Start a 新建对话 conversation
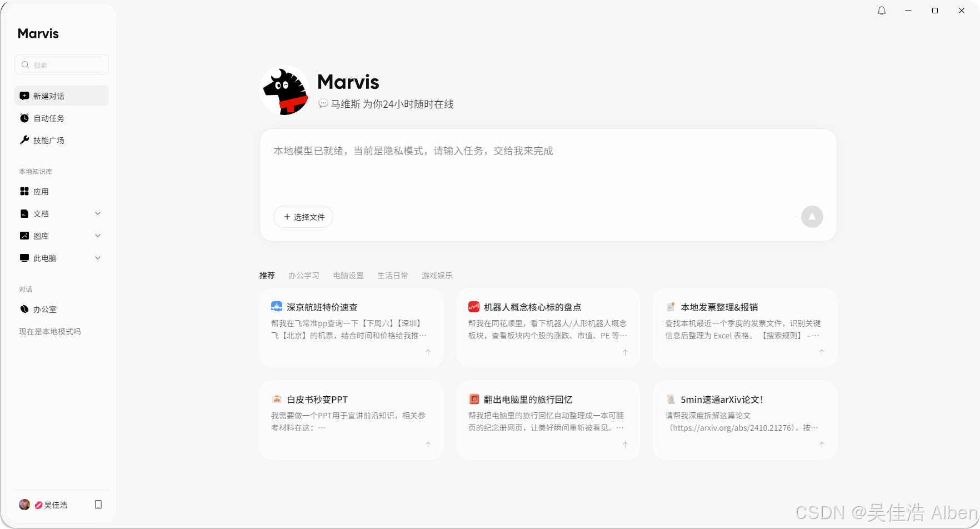This screenshot has height=529, width=980. pos(62,96)
